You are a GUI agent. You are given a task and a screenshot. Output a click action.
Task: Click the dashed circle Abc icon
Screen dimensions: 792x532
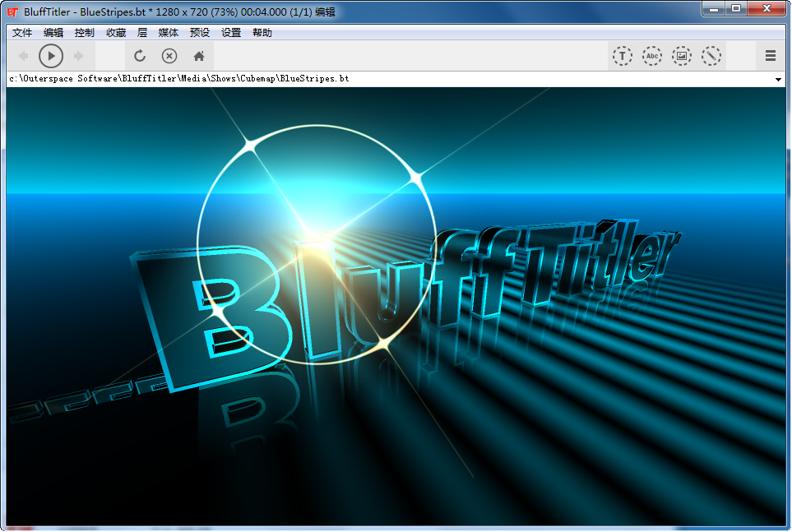[x=652, y=56]
